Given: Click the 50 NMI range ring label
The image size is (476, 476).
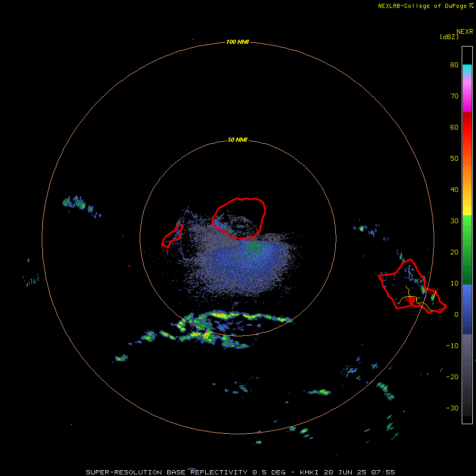Looking at the screenshot, I should (x=237, y=140).
